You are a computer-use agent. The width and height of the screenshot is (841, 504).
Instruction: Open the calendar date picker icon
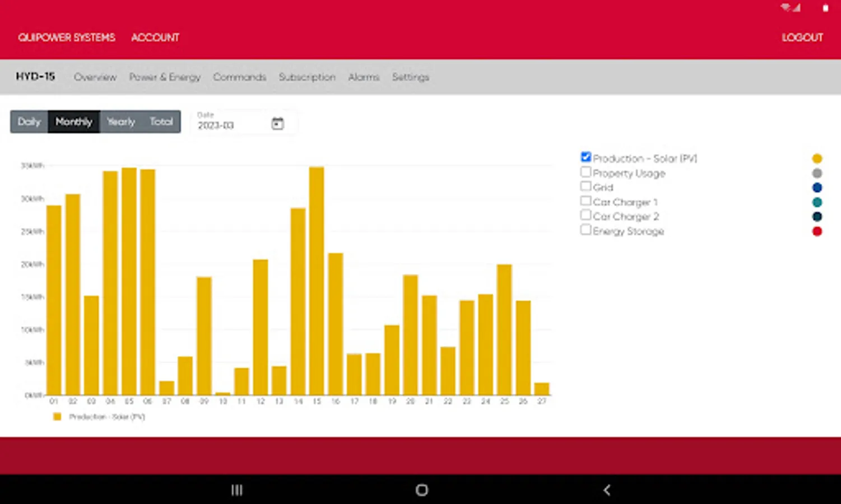tap(277, 124)
